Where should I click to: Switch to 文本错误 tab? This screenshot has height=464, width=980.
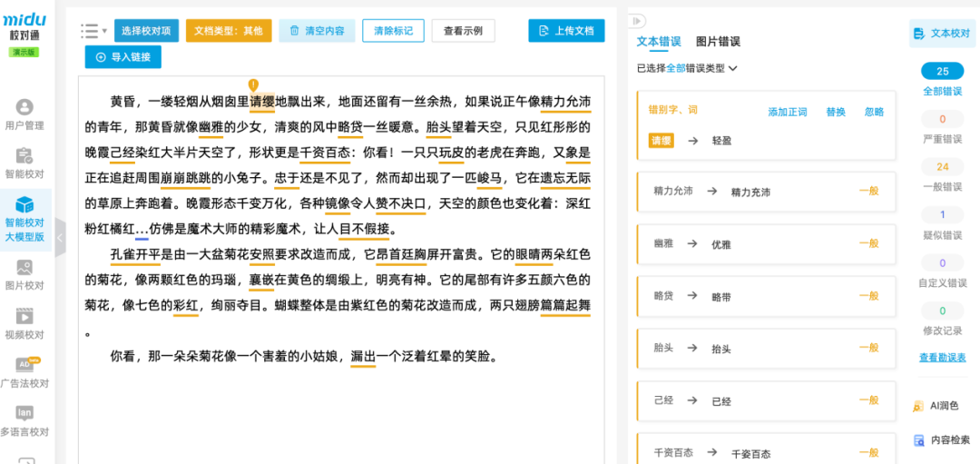pos(659,42)
